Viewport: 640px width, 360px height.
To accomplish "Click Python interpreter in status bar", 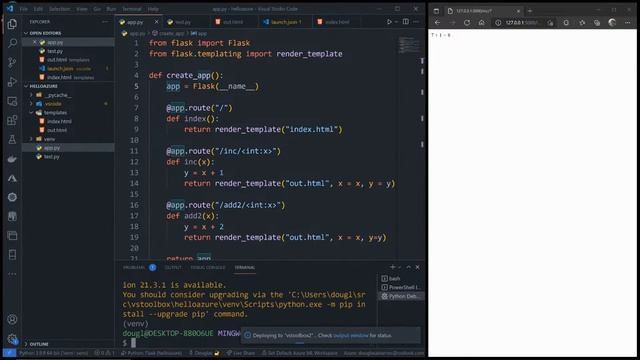I will click(x=53, y=353).
